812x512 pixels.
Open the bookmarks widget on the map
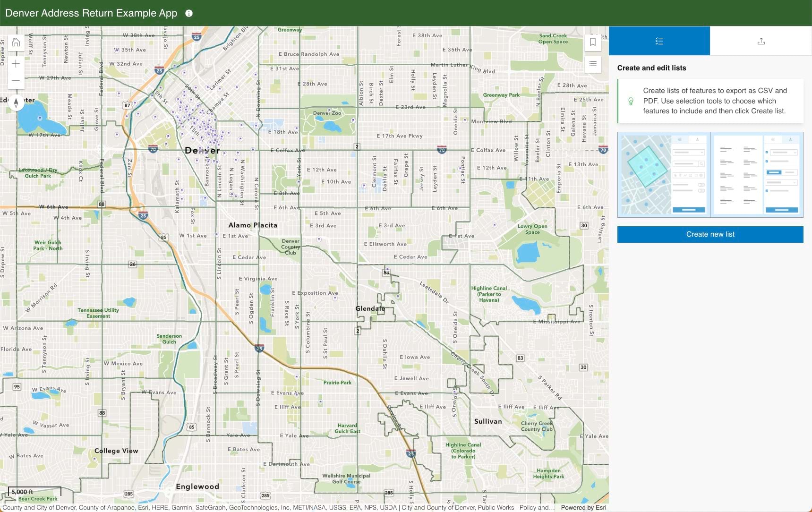click(x=593, y=42)
